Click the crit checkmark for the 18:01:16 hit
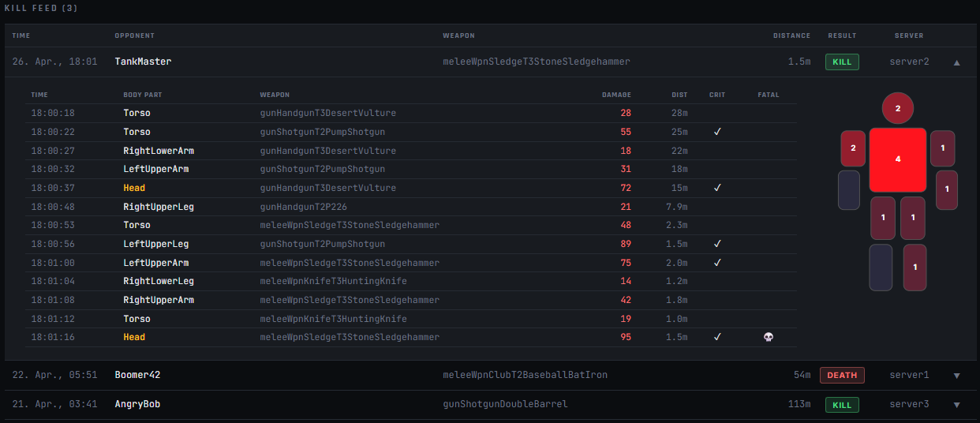The image size is (980, 423). (717, 337)
